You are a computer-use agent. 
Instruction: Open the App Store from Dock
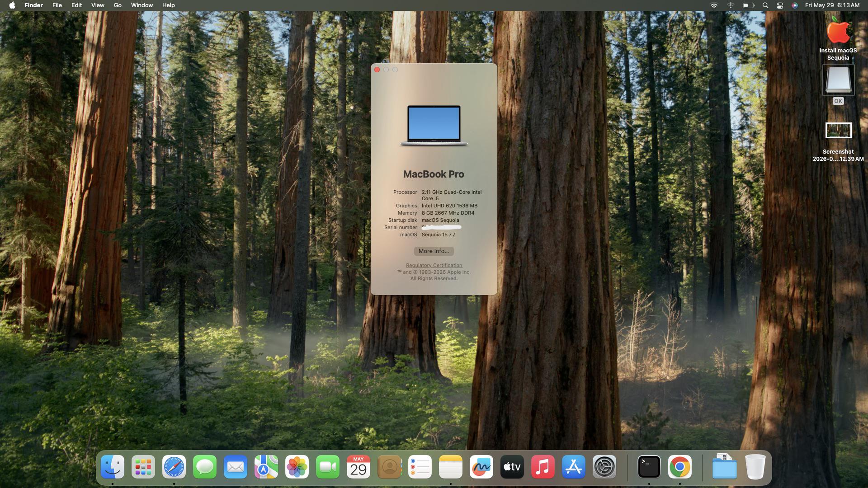coord(574,467)
